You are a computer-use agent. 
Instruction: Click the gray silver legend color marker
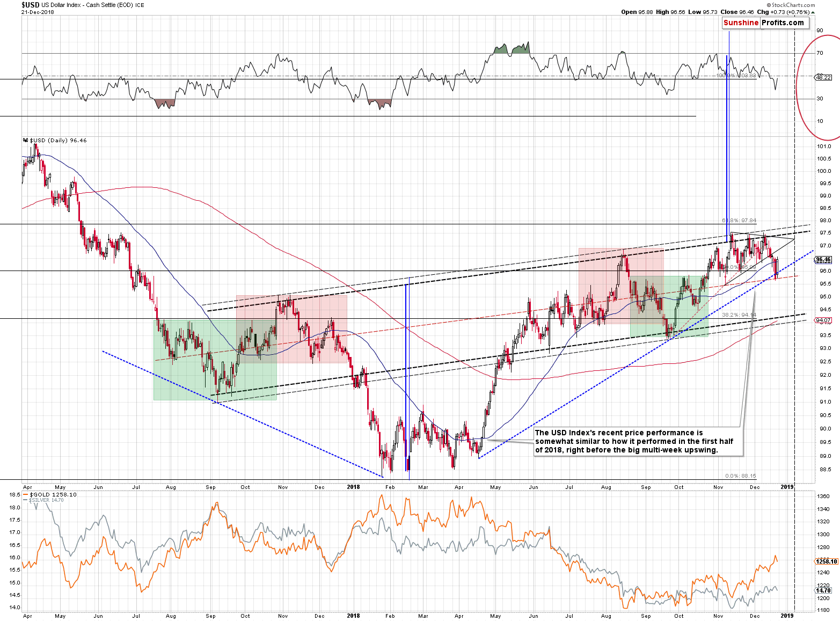coord(25,500)
